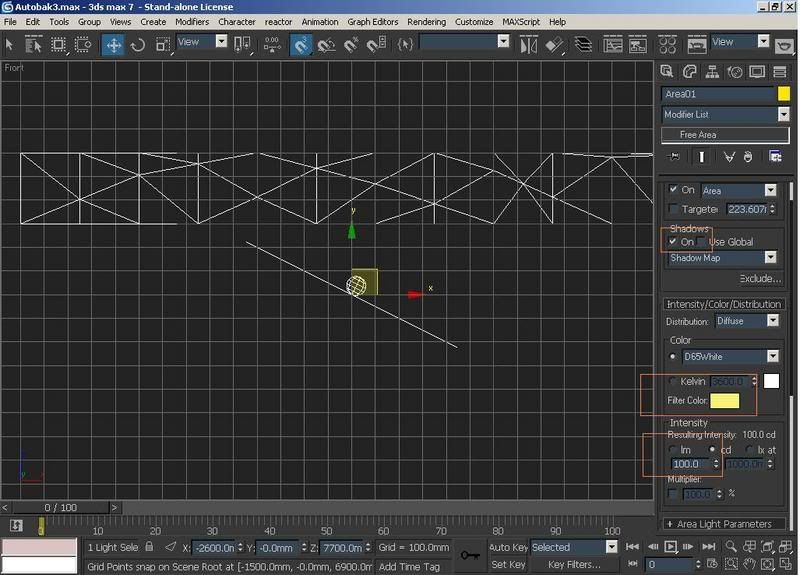
Task: Open the Hierarchy panel tab icon
Action: (x=713, y=72)
